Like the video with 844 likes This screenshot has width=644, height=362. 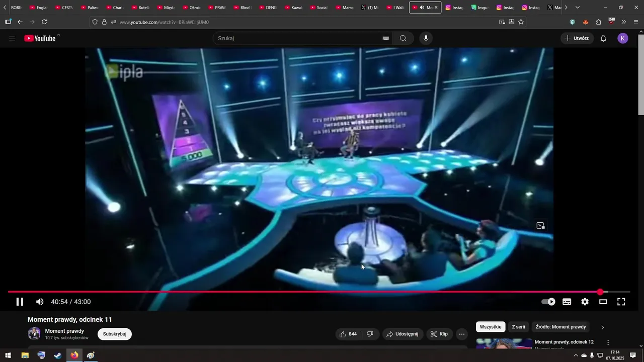click(348, 334)
